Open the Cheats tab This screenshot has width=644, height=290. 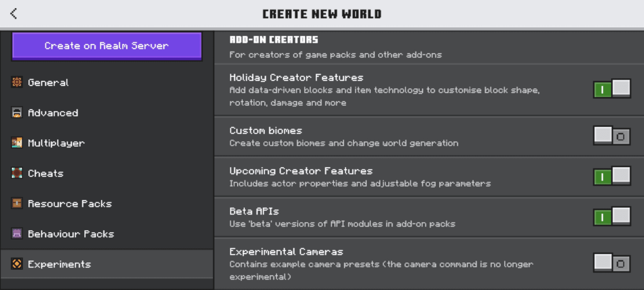coord(107,173)
